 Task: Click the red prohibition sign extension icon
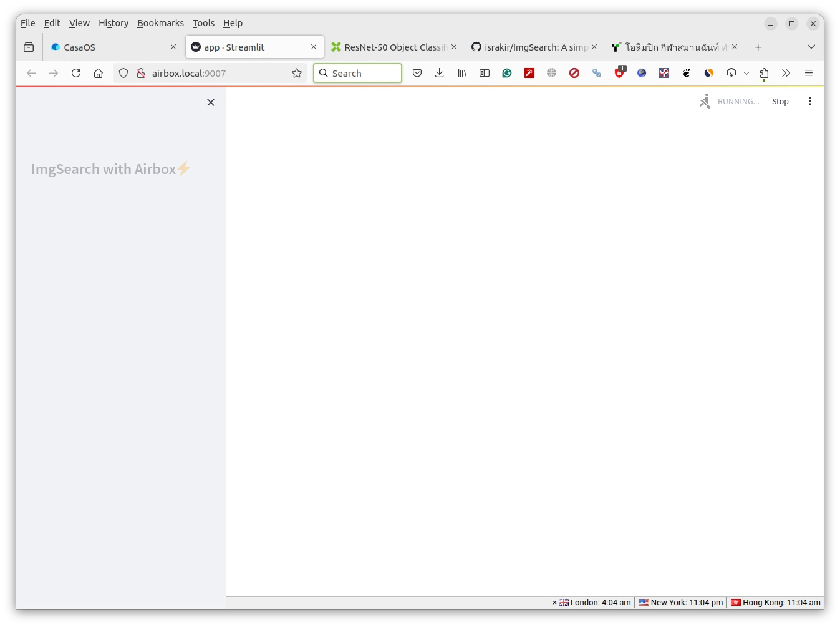574,73
